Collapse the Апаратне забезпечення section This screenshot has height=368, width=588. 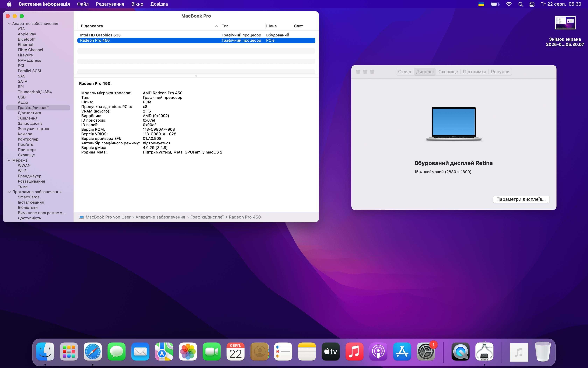[x=9, y=24]
